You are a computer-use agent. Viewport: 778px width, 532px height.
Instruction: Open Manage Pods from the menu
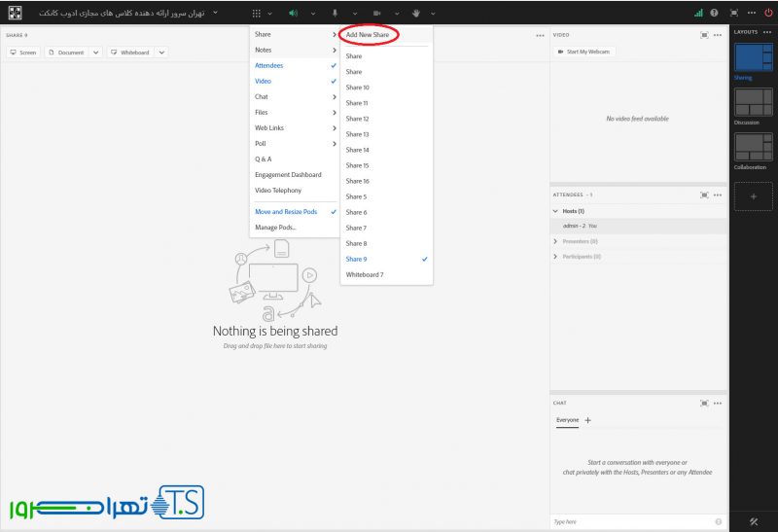(x=275, y=227)
